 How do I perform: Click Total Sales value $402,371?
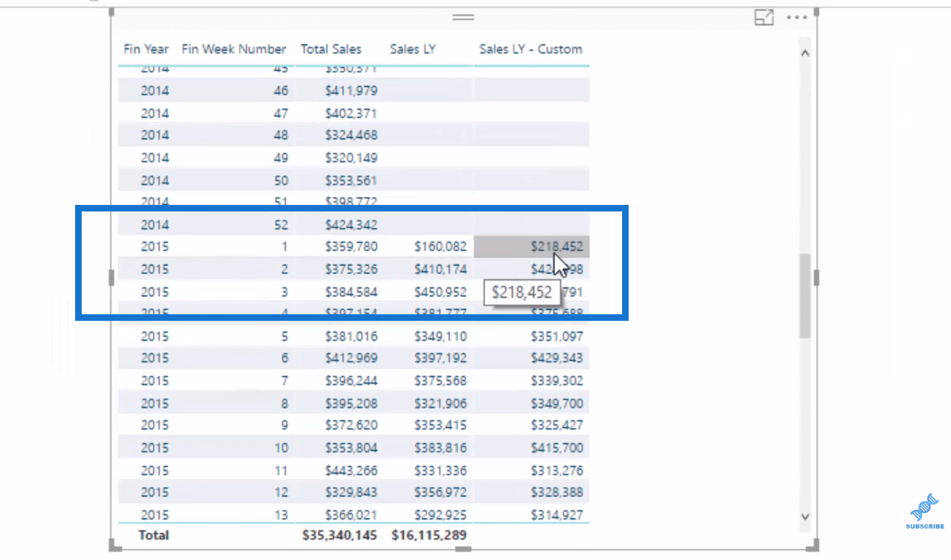352,113
